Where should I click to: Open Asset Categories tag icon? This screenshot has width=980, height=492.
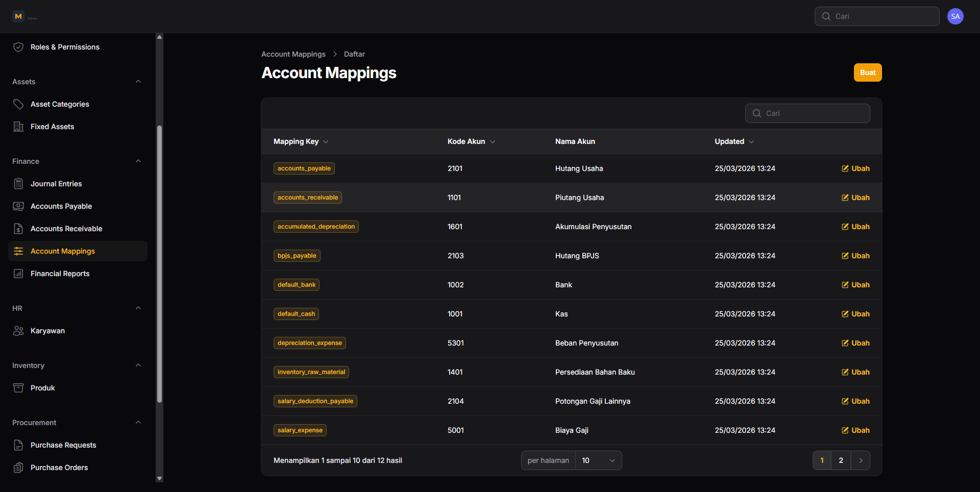[18, 104]
